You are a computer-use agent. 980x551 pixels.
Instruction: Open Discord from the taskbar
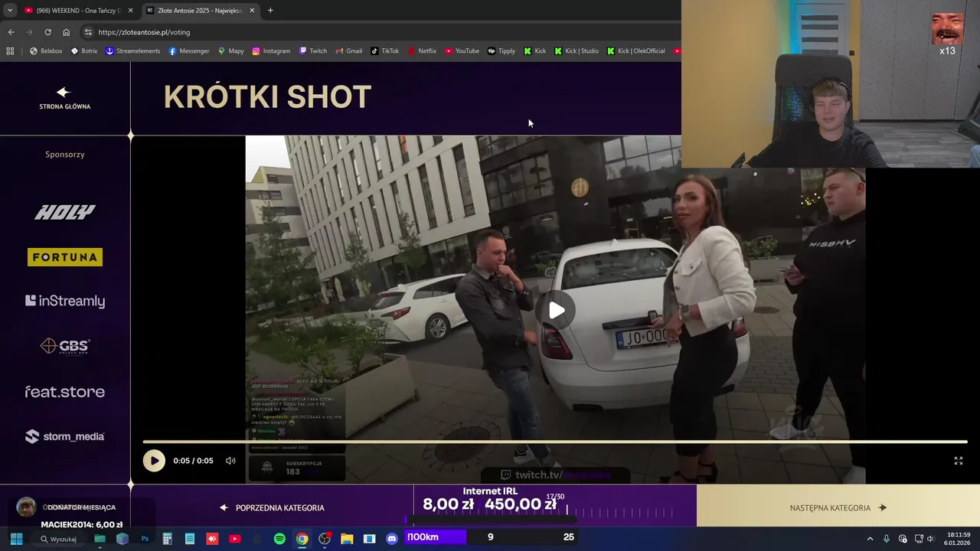[x=392, y=539]
